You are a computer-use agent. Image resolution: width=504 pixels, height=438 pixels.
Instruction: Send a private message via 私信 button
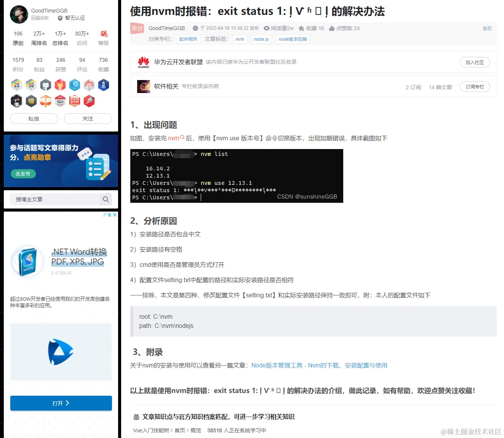(34, 119)
